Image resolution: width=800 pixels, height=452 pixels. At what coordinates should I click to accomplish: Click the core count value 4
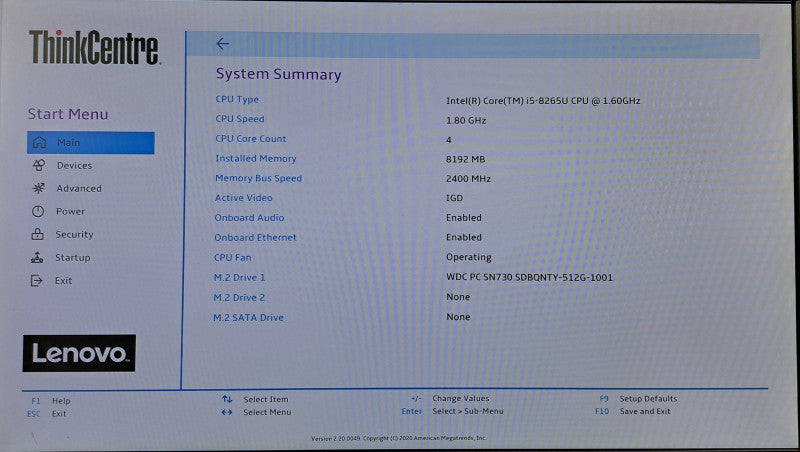point(448,140)
